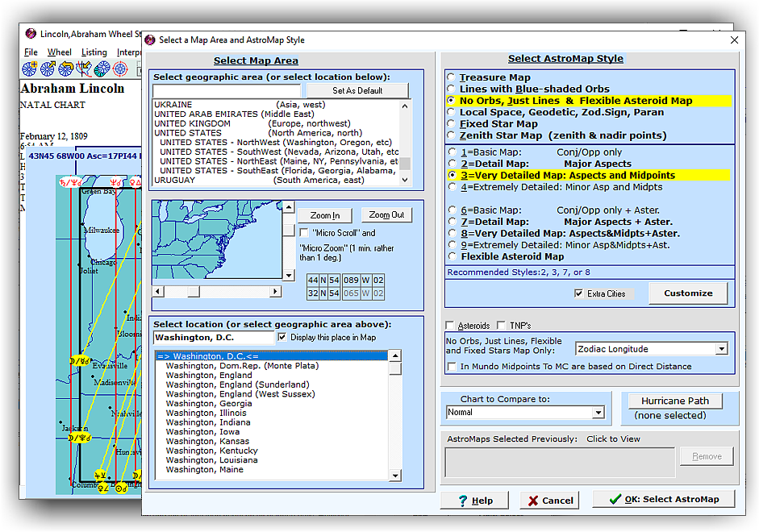Click the Lincoln window title bar app icon
This screenshot has height=532, width=759.
point(31,34)
